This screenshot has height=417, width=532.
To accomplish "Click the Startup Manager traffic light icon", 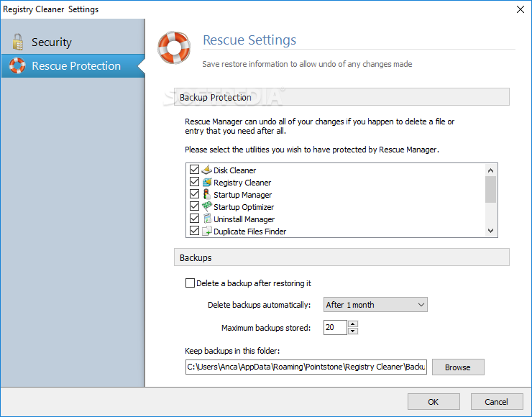I will [x=206, y=194].
